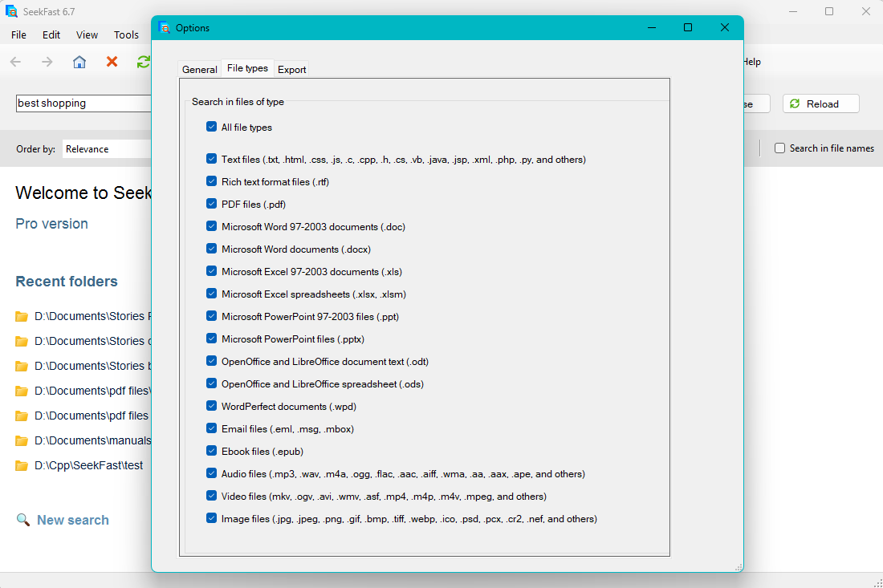Screen dimensions: 883x588
Task: Click the forward navigation arrow
Action: [47, 62]
